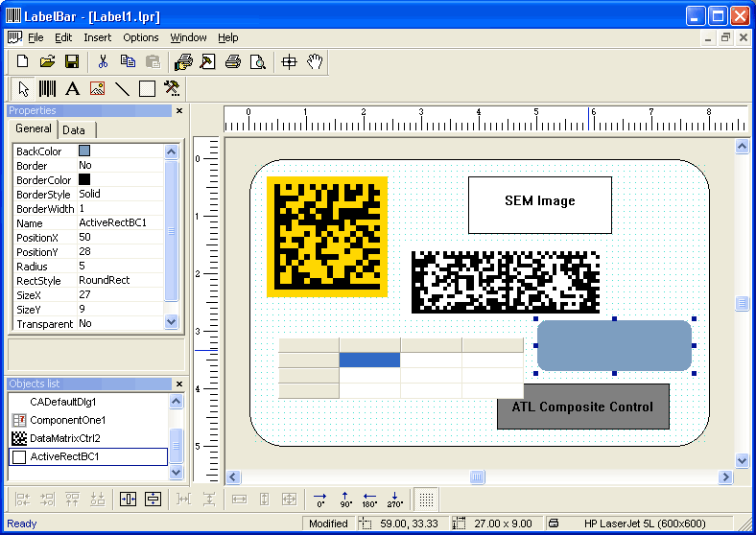Image resolution: width=756 pixels, height=535 pixels.
Task: Select the barcode insert tool
Action: pyautogui.click(x=47, y=88)
